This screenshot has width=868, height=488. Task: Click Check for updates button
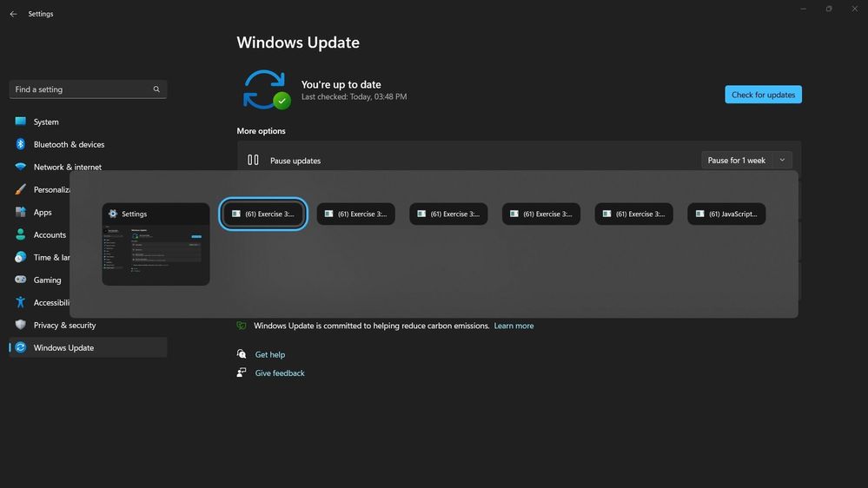[x=764, y=95]
